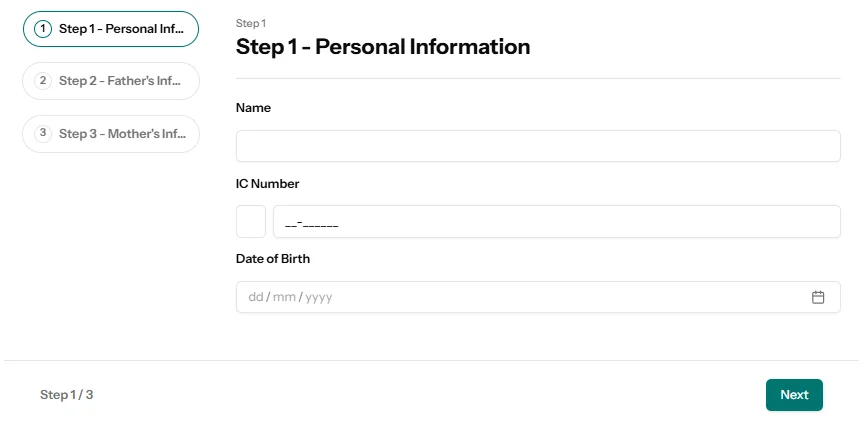Click the circled number 3 step icon
This screenshot has height=439, width=865.
[43, 133]
